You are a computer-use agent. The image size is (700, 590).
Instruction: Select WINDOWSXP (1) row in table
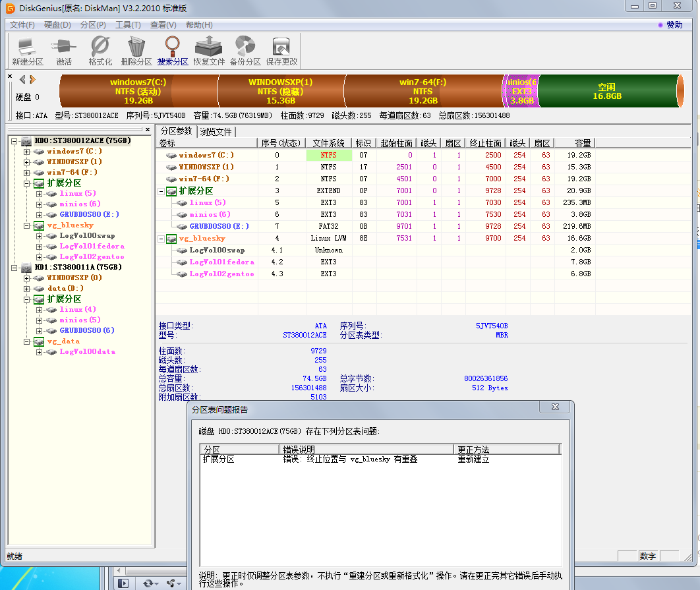coord(376,167)
